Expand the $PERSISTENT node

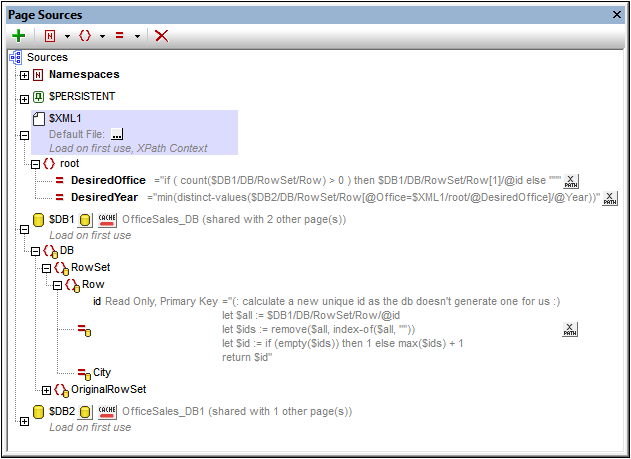point(25,99)
